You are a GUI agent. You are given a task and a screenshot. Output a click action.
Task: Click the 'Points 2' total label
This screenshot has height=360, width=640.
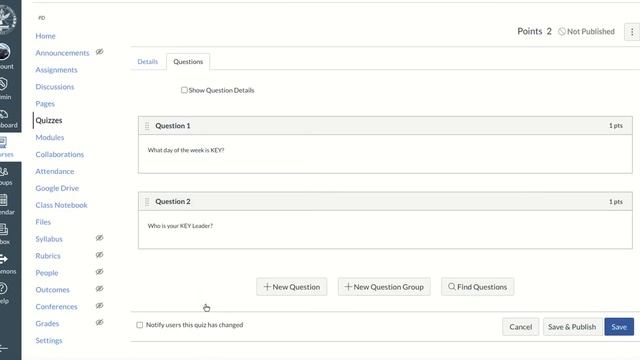(x=534, y=31)
